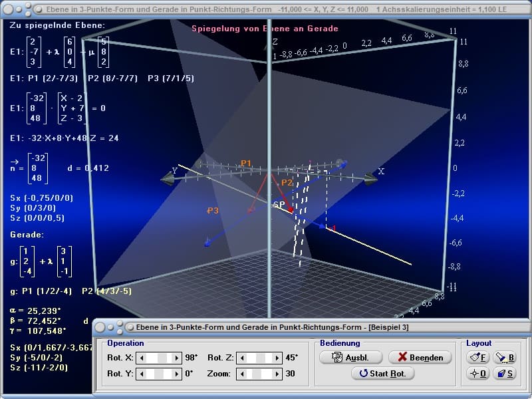This screenshot has height=399, width=532.
Task: Click angle value 'β = 72,452°'
Action: pyautogui.click(x=36, y=321)
